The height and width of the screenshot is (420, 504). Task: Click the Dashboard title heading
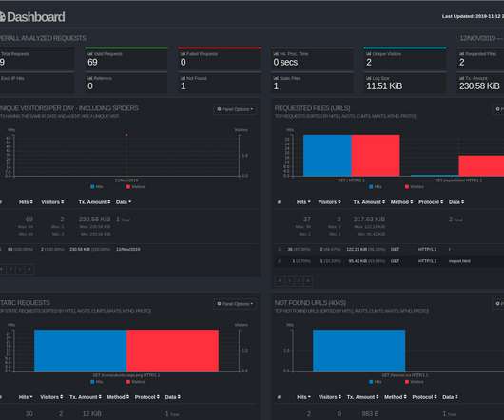[36, 17]
